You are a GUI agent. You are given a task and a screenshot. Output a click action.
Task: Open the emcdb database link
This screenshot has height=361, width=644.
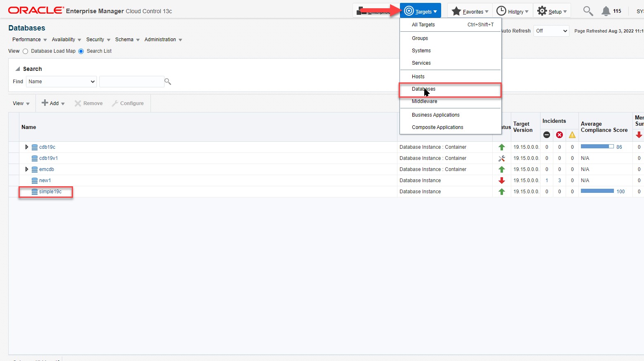[47, 169]
